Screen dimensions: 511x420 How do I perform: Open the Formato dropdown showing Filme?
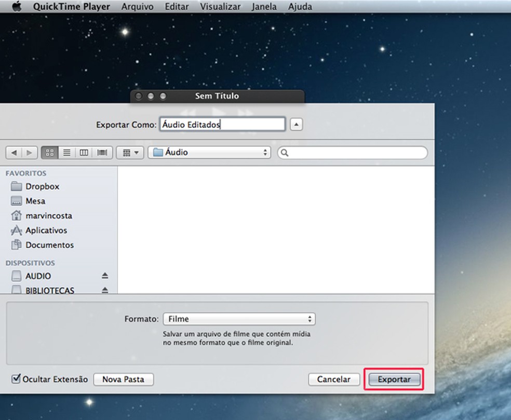click(x=239, y=319)
